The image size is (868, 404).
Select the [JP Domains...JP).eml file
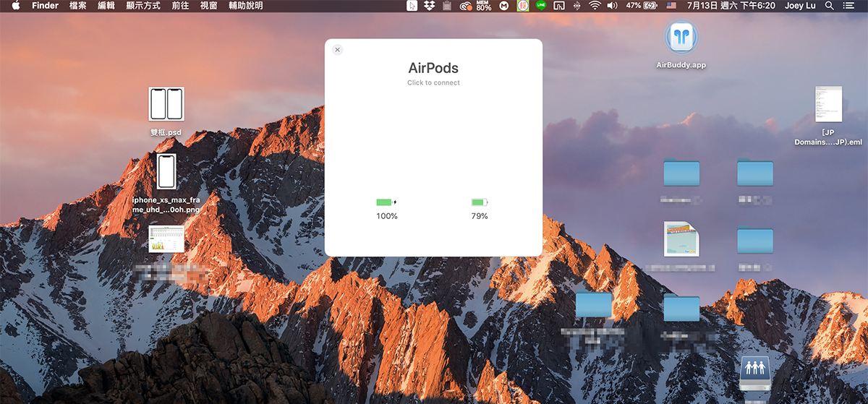point(828,104)
